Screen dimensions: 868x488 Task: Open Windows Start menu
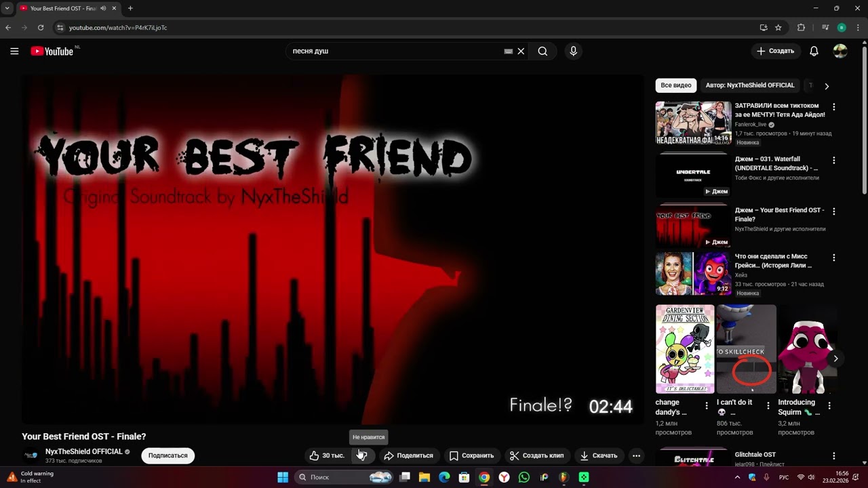pos(283,477)
